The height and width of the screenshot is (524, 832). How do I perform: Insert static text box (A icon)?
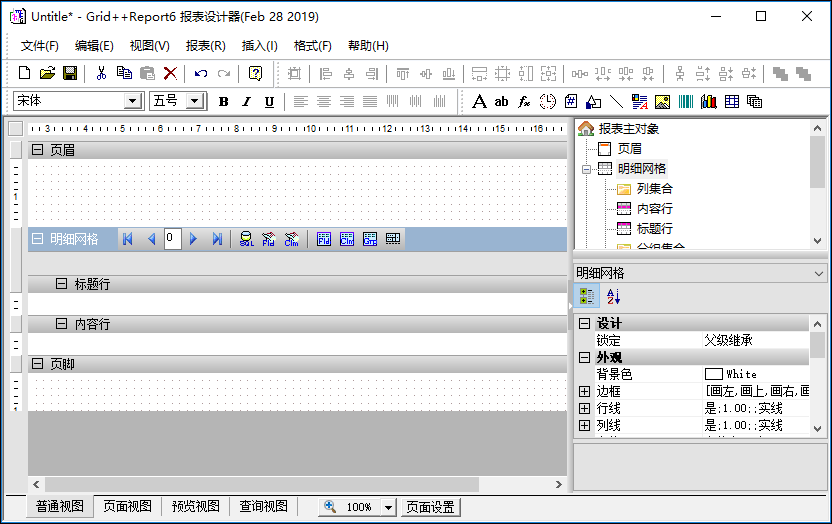click(x=479, y=101)
